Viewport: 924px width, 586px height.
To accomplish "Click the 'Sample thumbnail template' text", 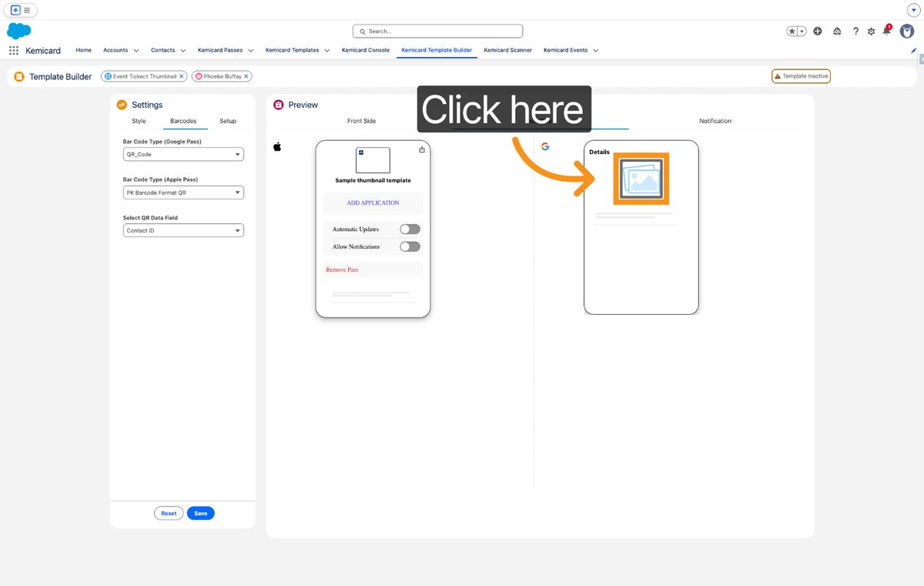I will click(373, 180).
